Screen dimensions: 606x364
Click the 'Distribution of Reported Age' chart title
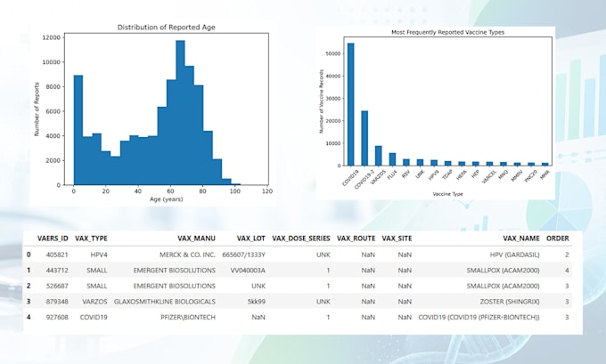[166, 28]
